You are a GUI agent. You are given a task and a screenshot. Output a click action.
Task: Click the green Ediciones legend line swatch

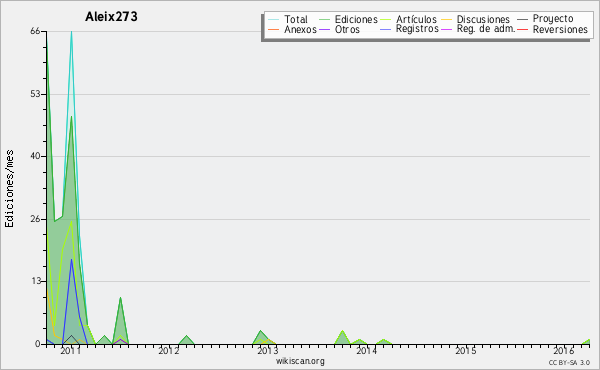324,19
